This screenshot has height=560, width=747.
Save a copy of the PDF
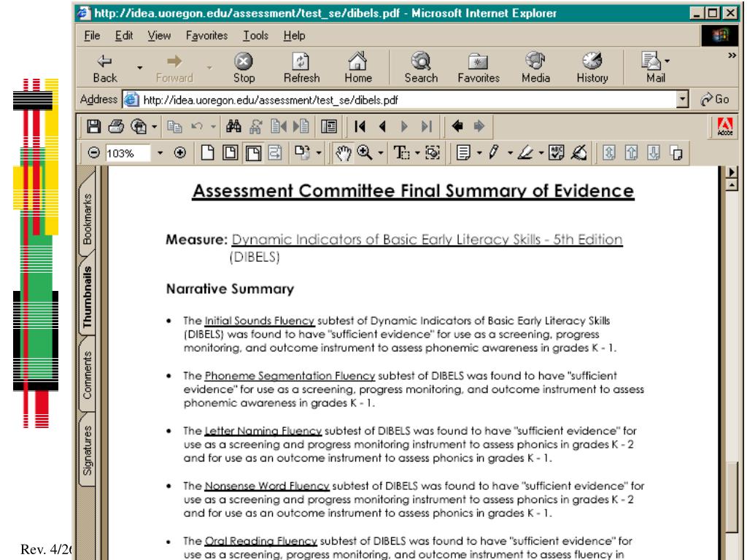point(93,126)
